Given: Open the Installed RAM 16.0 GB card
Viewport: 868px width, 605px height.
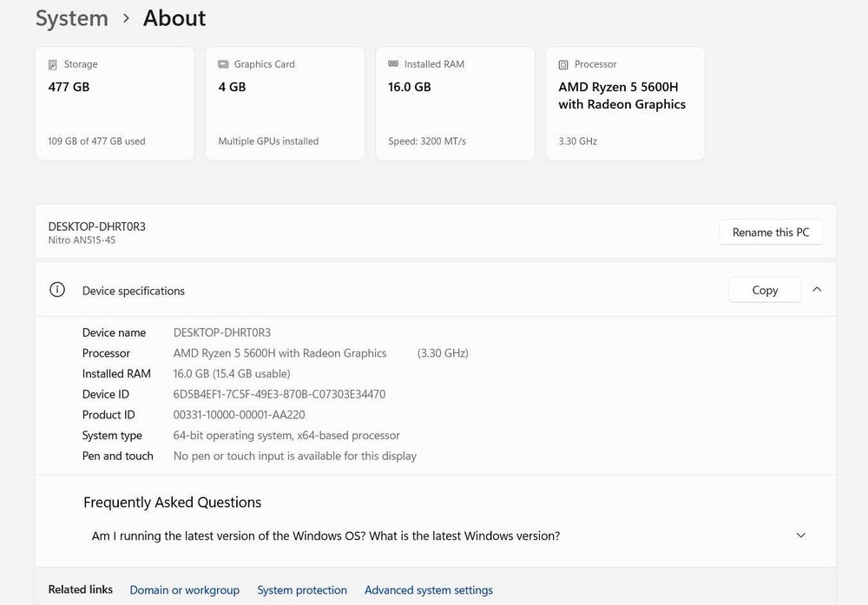Looking at the screenshot, I should pyautogui.click(x=455, y=103).
